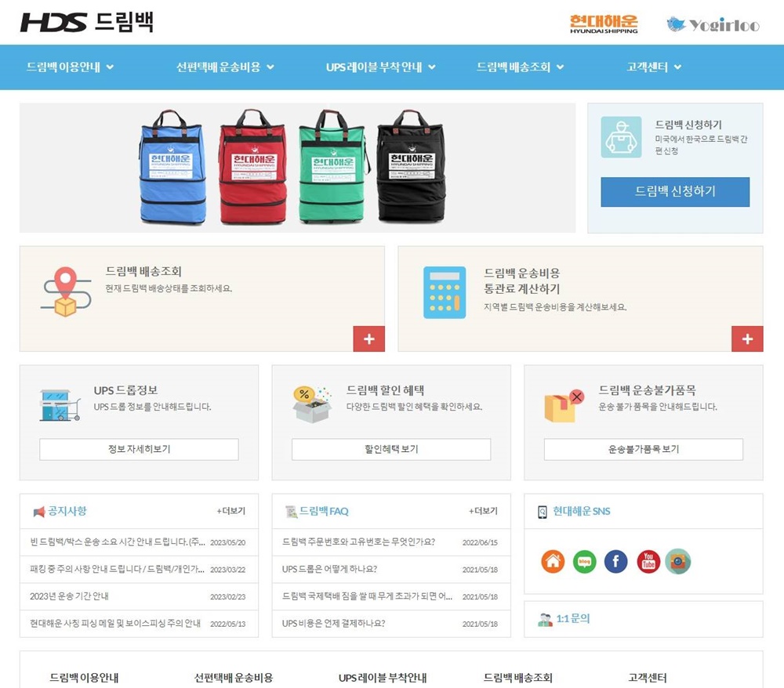Viewport: 784px width, 688px height.
Task: Click the calculator icon for 운송비용 계산
Action: 445,292
